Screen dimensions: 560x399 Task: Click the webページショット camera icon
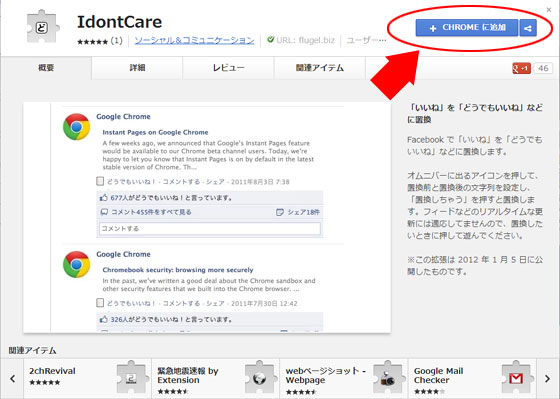coord(388,378)
